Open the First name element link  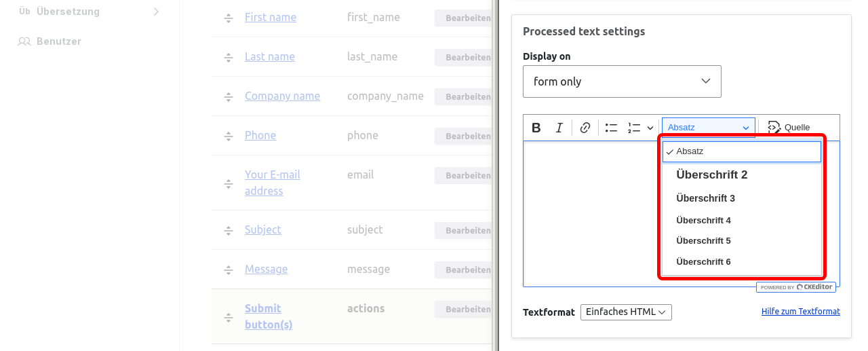click(x=271, y=17)
